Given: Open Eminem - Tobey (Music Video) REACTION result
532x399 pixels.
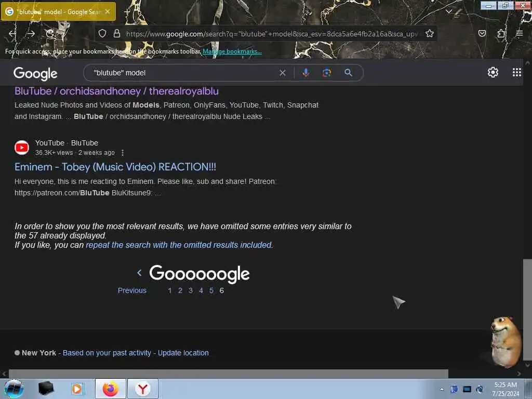Looking at the screenshot, I should 115,167.
